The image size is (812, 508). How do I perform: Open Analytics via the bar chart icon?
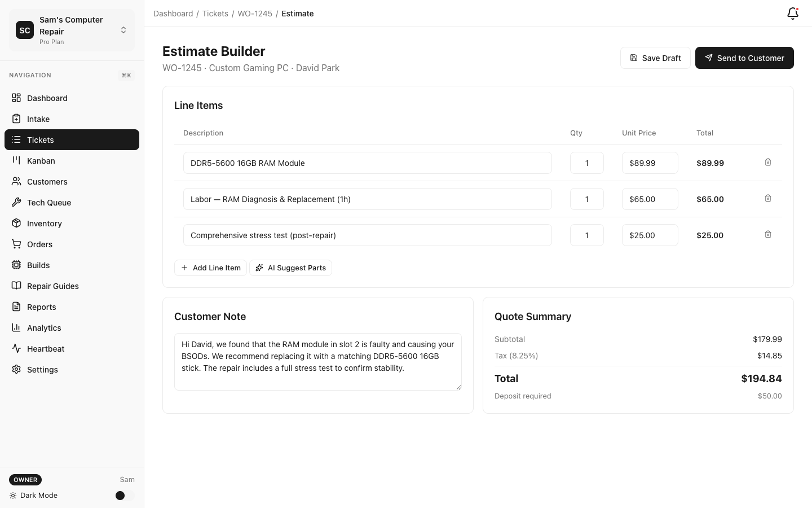(16, 327)
